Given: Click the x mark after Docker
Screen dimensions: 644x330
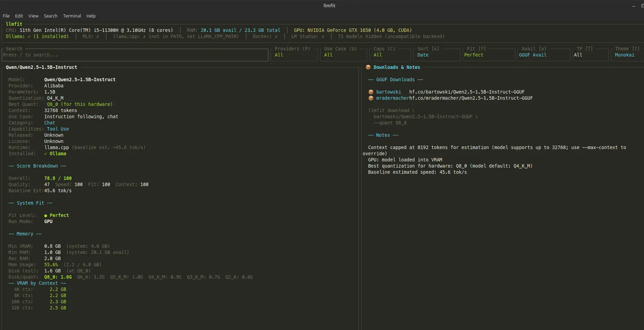Looking at the screenshot, I should pyautogui.click(x=276, y=36).
